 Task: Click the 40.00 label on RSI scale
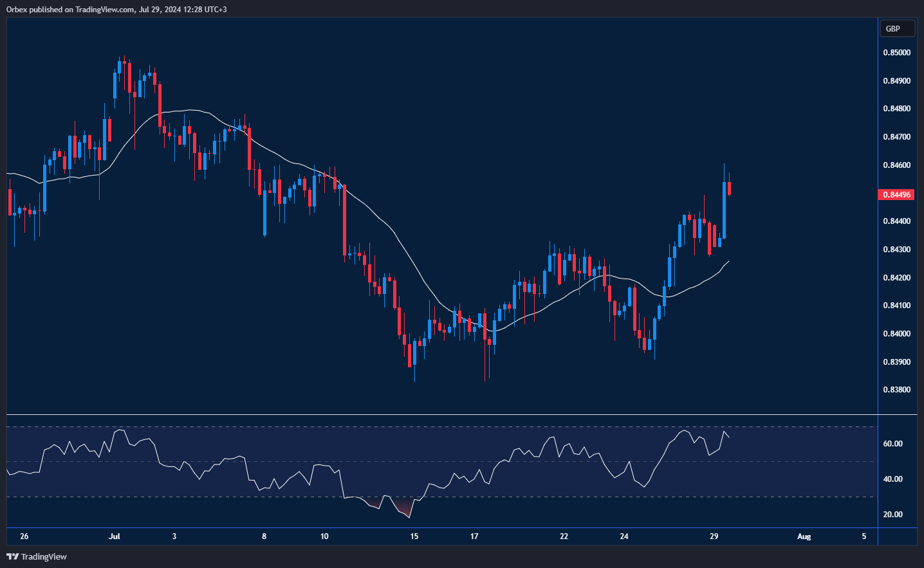892,479
